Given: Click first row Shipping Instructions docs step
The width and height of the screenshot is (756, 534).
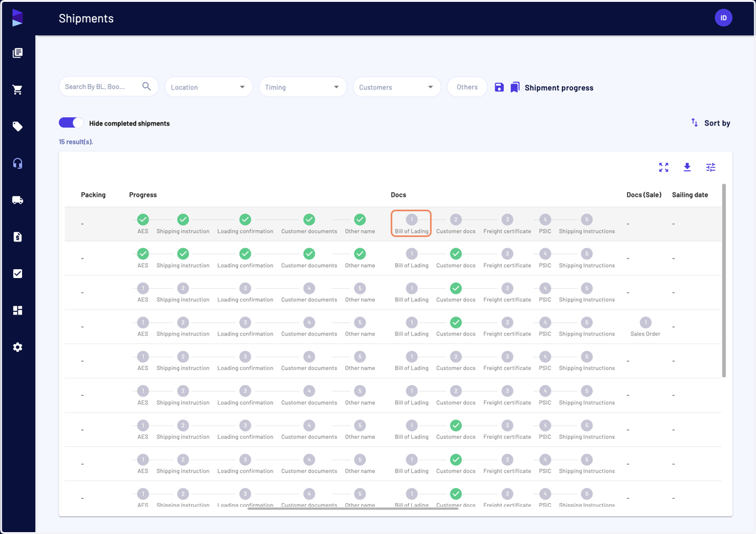Looking at the screenshot, I should [587, 219].
